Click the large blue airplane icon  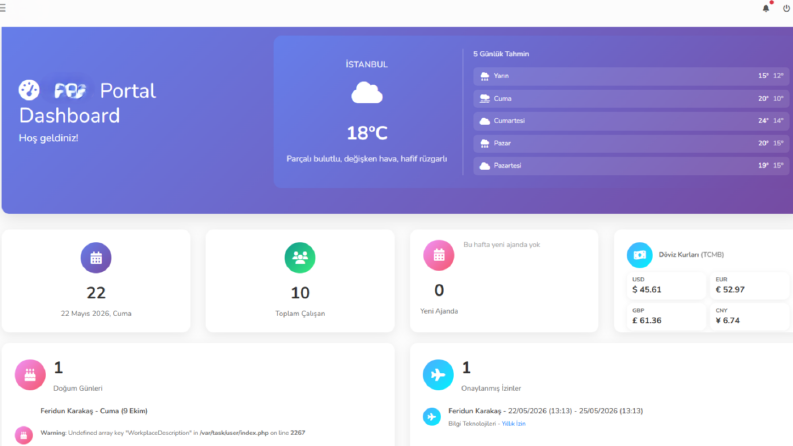point(438,375)
